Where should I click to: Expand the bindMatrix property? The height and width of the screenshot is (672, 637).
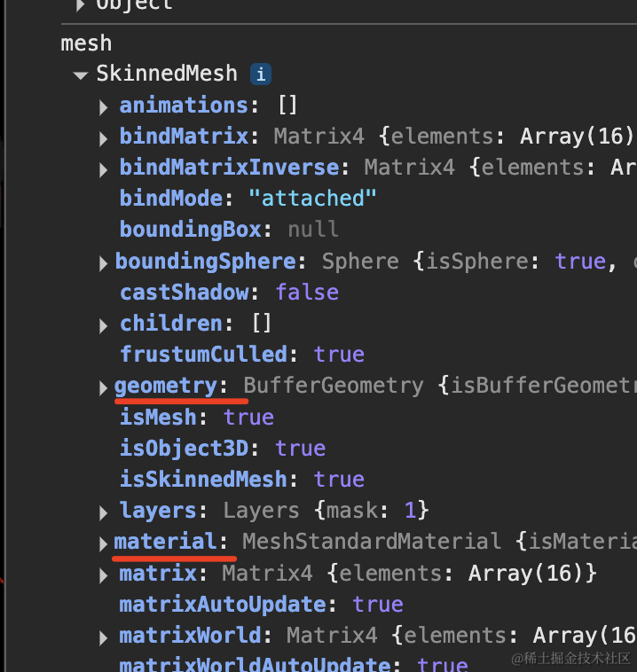coord(103,138)
